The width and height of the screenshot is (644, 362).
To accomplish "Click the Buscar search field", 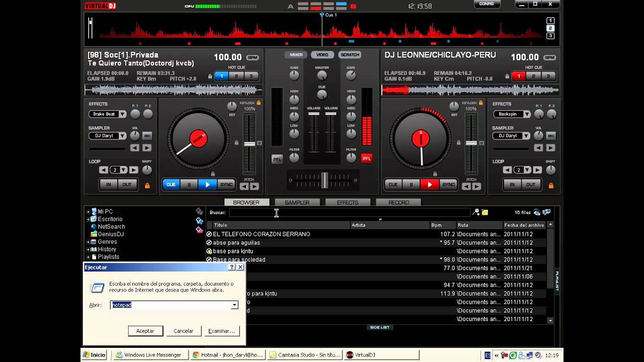I will pos(349,212).
